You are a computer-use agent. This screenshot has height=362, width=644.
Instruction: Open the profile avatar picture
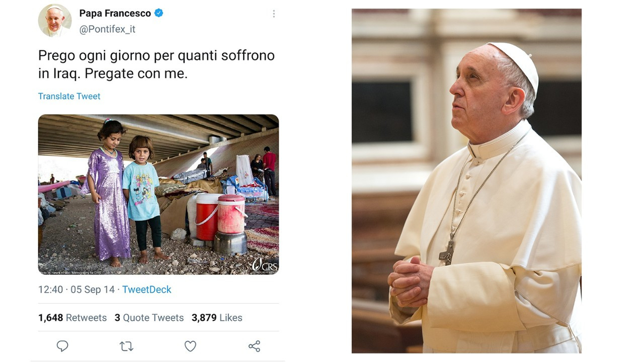[x=54, y=21]
